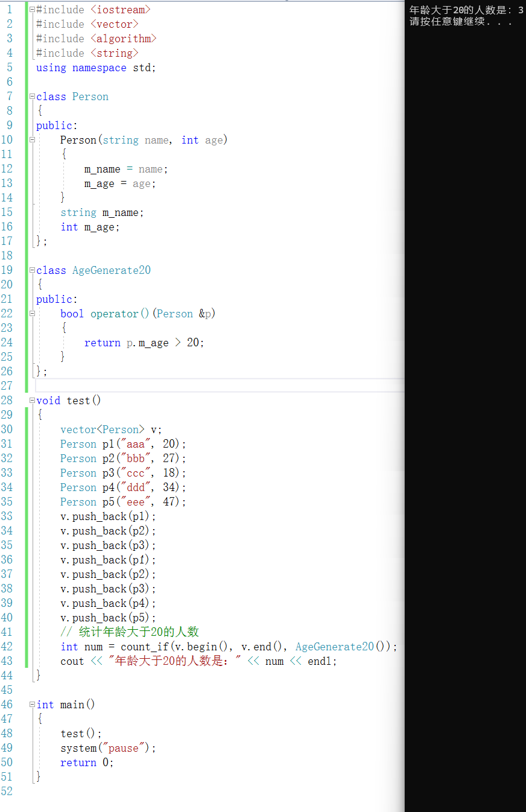Click line number 52 in the gutter
The height and width of the screenshot is (812, 526).
tap(7, 791)
